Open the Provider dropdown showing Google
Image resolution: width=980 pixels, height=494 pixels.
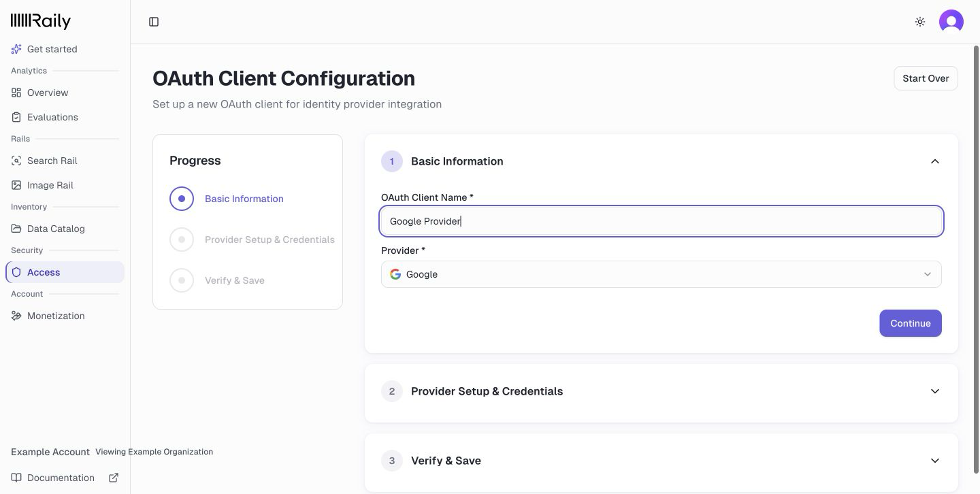click(661, 274)
